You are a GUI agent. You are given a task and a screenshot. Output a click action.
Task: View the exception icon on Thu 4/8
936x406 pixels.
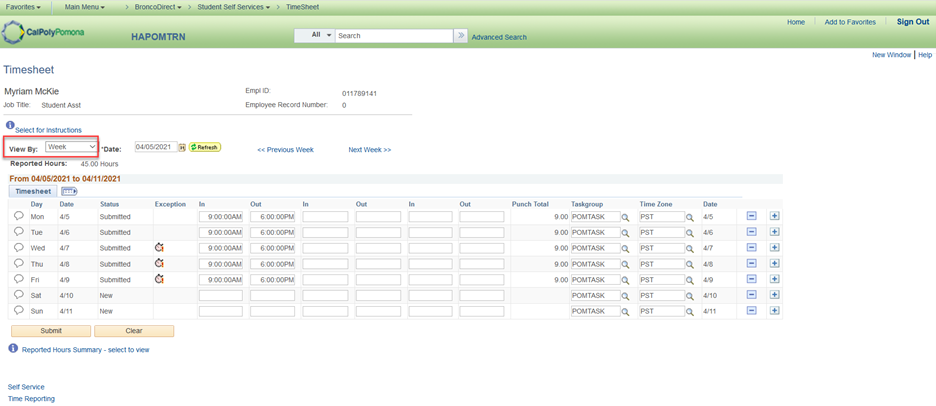(x=159, y=263)
